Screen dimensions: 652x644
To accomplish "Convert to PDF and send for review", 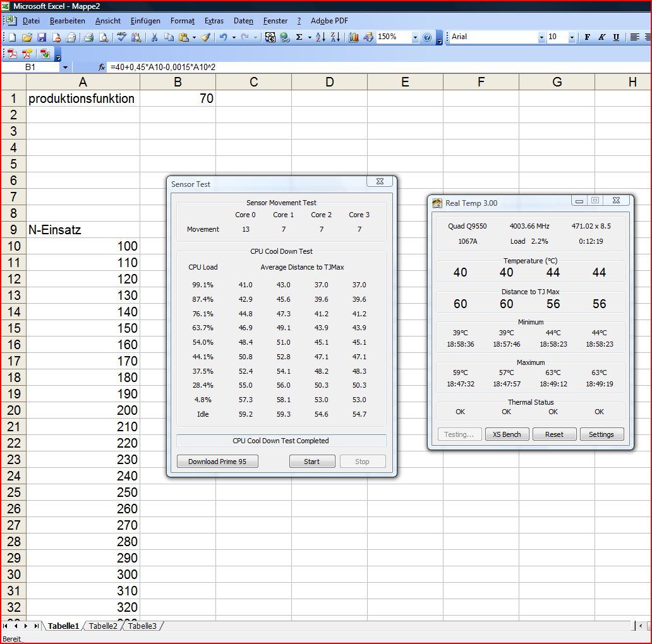I will click(x=45, y=54).
